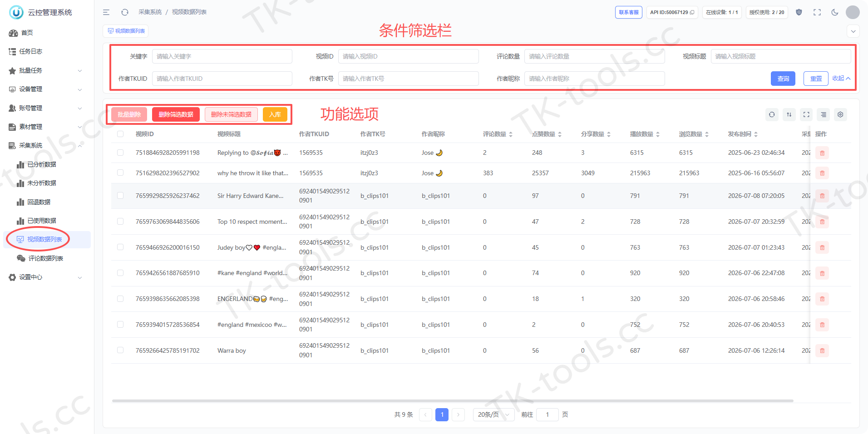The image size is (868, 434).
Task: Click the horizontal table scrollbar
Action: 453,401
